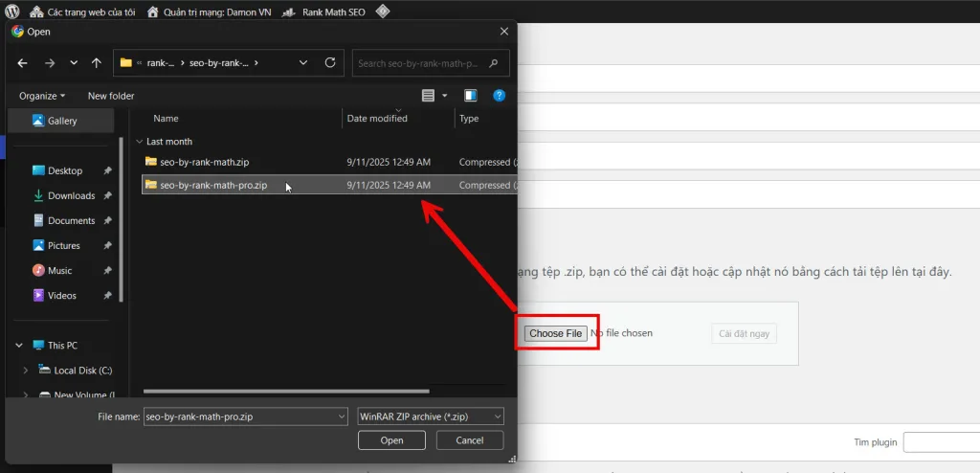Viewport: 980px width, 473px height.
Task: Sort files by Date modified column
Action: tap(377, 119)
